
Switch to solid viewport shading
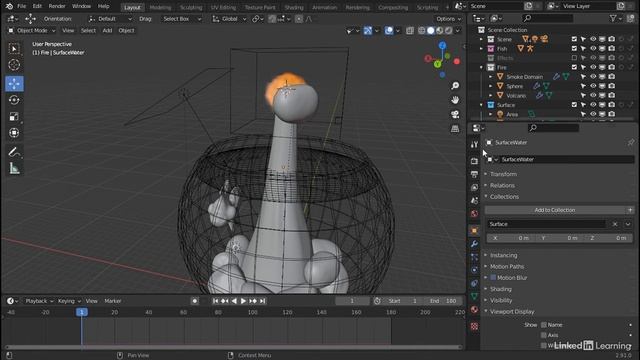pos(431,31)
